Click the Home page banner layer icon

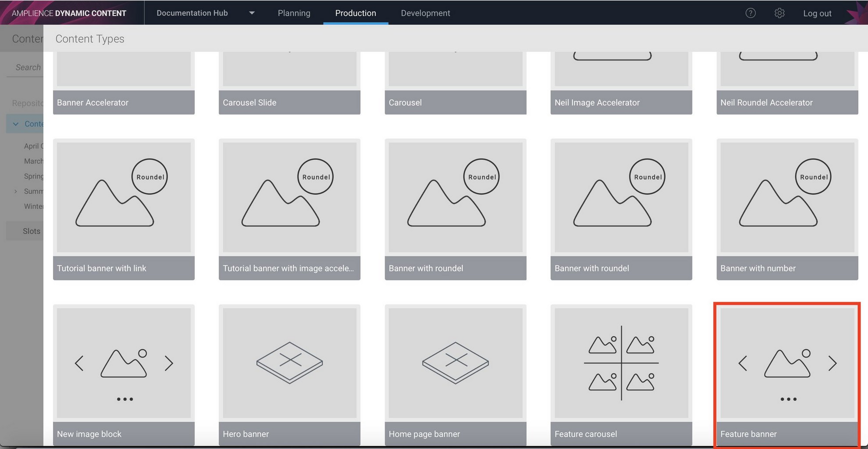(455, 363)
